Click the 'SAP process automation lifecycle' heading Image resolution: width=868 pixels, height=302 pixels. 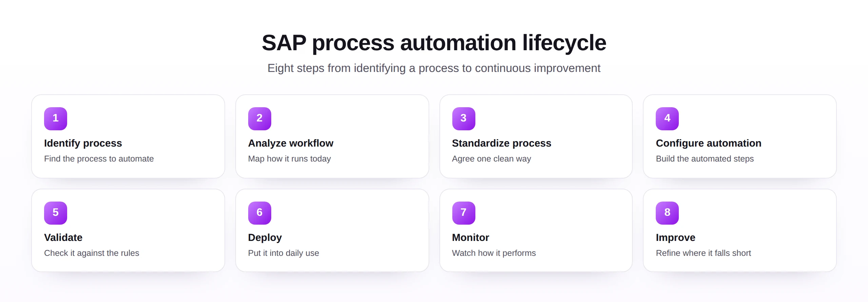coord(434,43)
